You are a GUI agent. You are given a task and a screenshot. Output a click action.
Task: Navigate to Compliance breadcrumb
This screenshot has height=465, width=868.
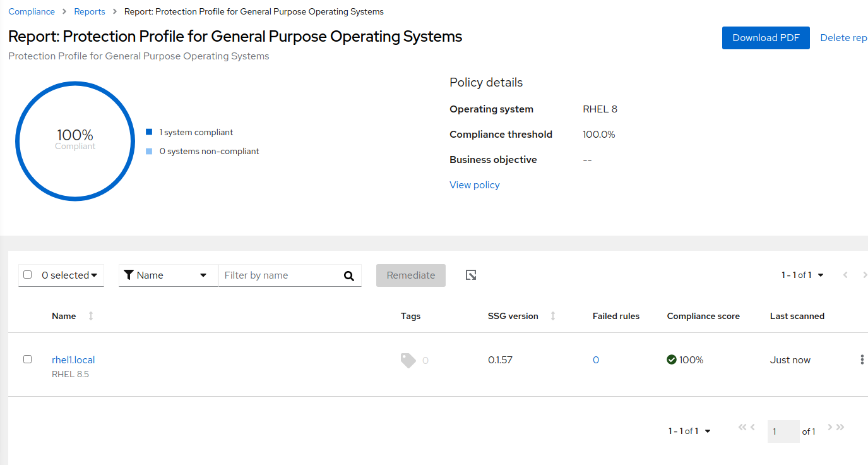click(32, 11)
